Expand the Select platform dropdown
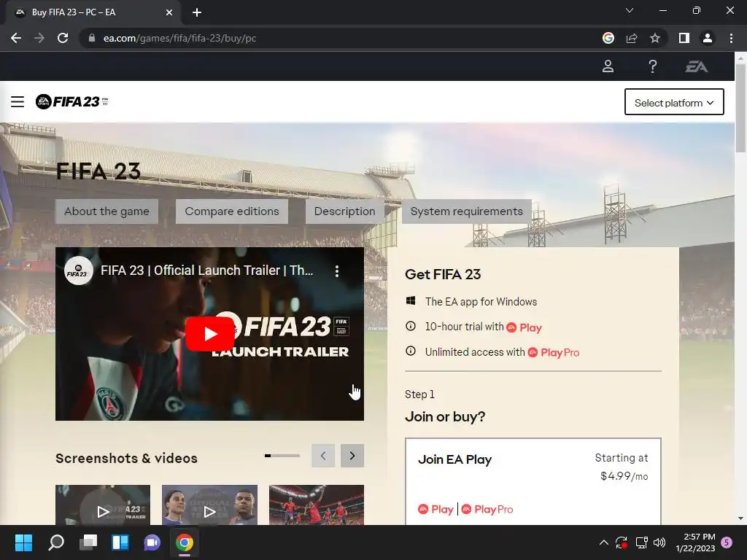This screenshot has height=560, width=747. pyautogui.click(x=674, y=102)
